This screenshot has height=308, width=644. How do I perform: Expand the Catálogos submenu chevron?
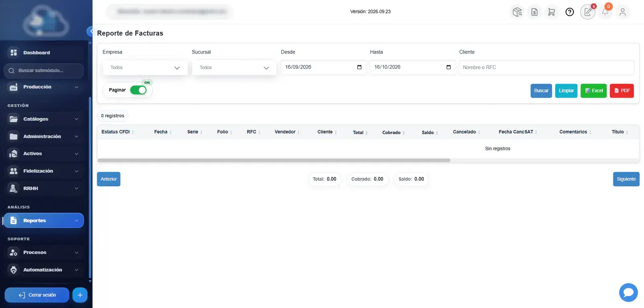pyautogui.click(x=76, y=119)
